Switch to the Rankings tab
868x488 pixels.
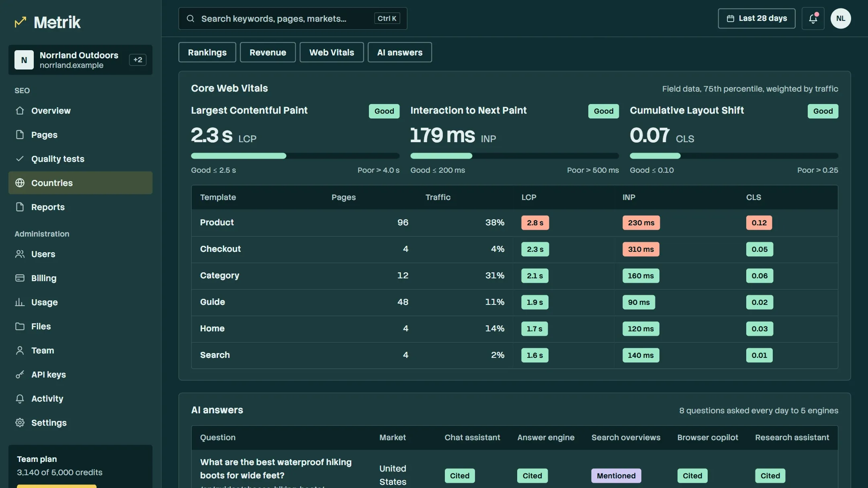click(x=207, y=52)
